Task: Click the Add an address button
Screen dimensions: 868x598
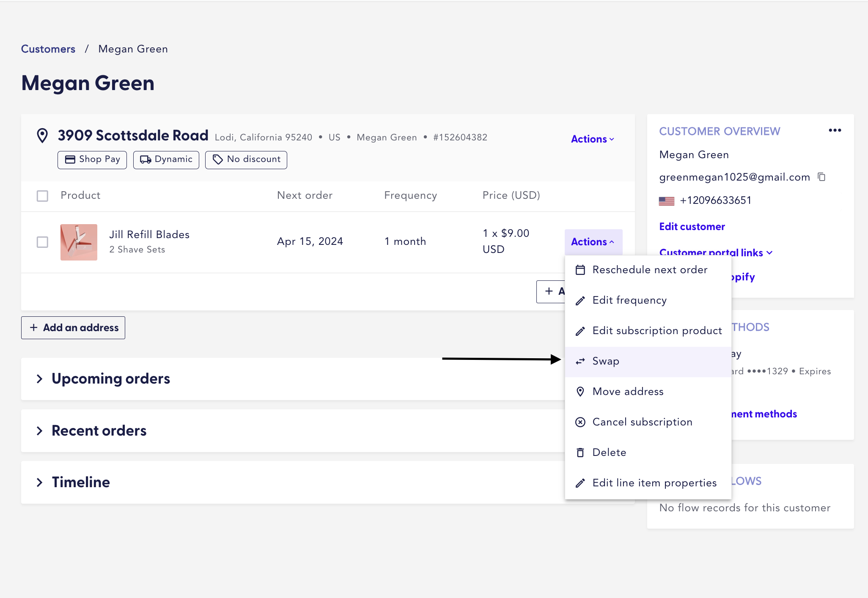Action: [73, 328]
